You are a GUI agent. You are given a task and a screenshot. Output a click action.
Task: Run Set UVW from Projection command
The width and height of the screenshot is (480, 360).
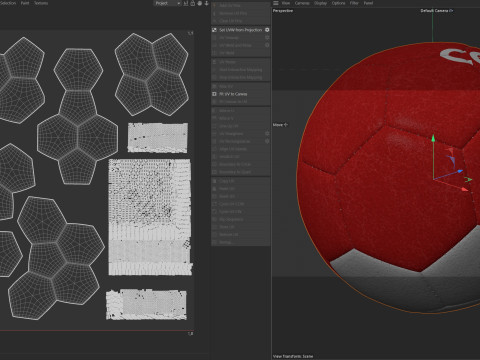[241, 30]
